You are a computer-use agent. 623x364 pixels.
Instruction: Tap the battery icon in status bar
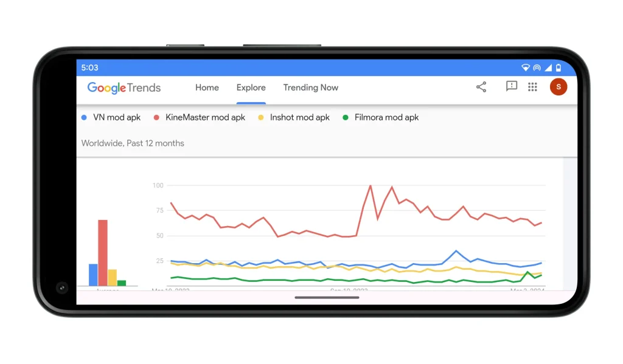pos(558,67)
